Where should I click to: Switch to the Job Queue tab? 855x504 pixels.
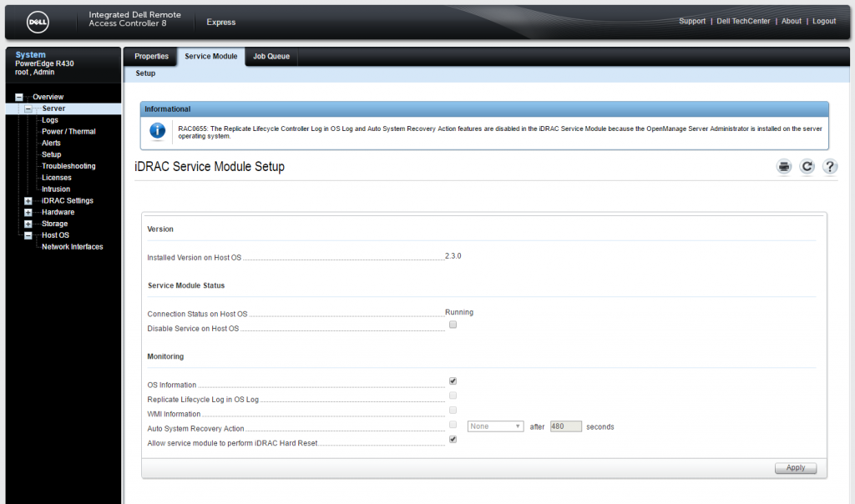click(271, 57)
